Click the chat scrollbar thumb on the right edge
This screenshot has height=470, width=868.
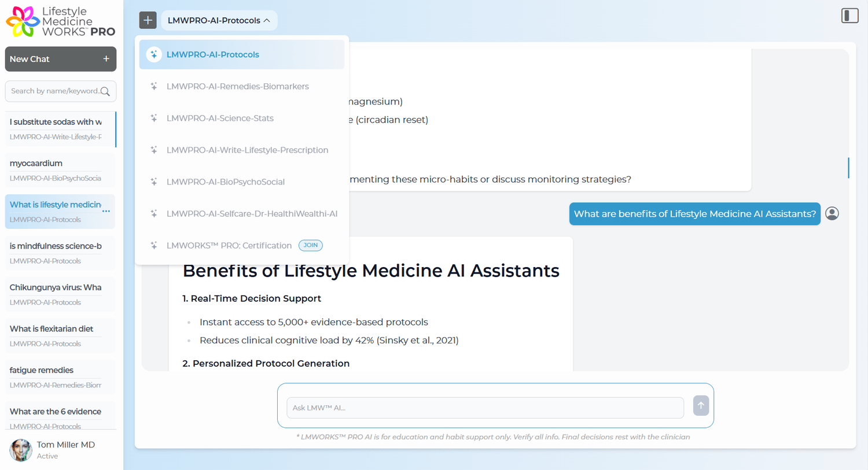click(848, 168)
